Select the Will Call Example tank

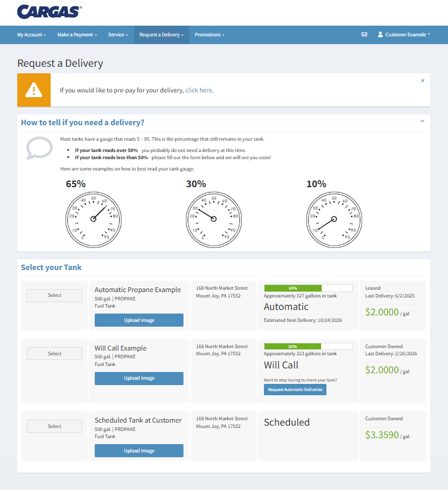click(54, 353)
